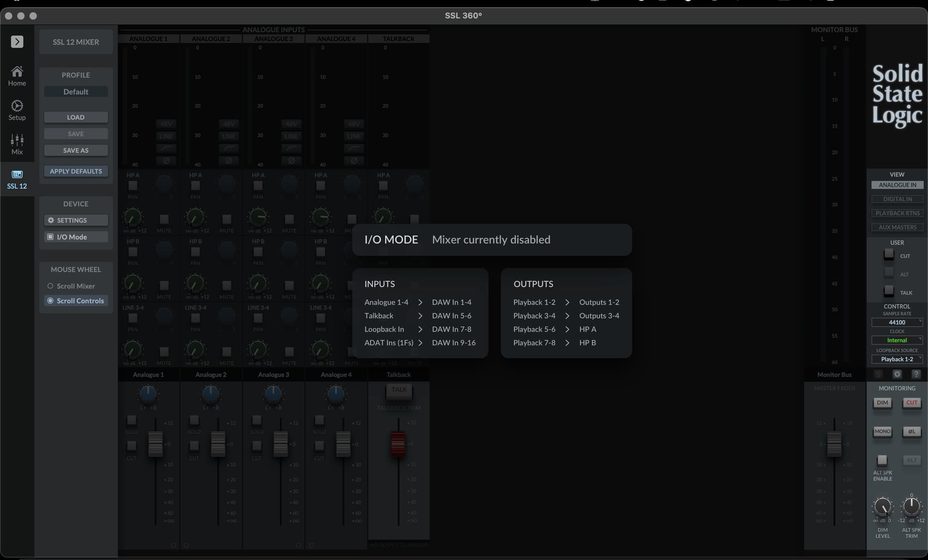Toggle the ALT SPK ENABLE switch

pos(882,460)
